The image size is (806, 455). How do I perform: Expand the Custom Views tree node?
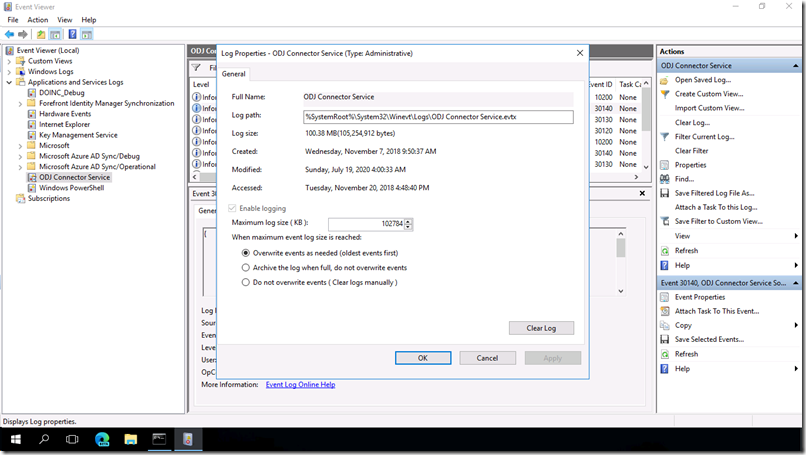10,61
